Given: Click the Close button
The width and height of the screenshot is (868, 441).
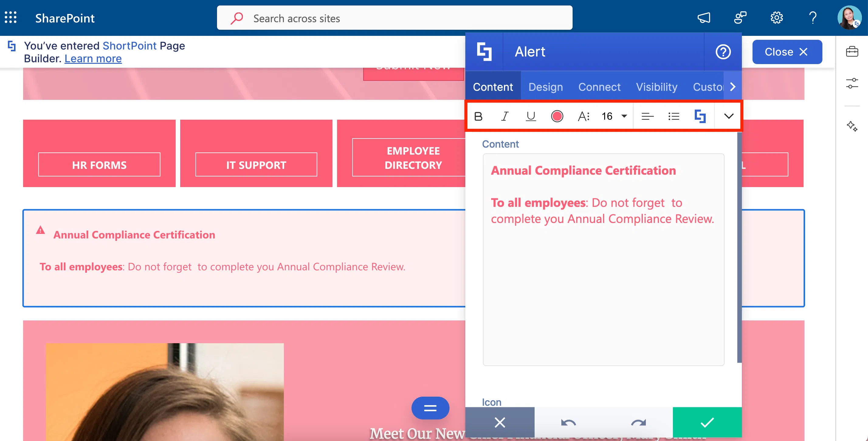Looking at the screenshot, I should point(787,52).
